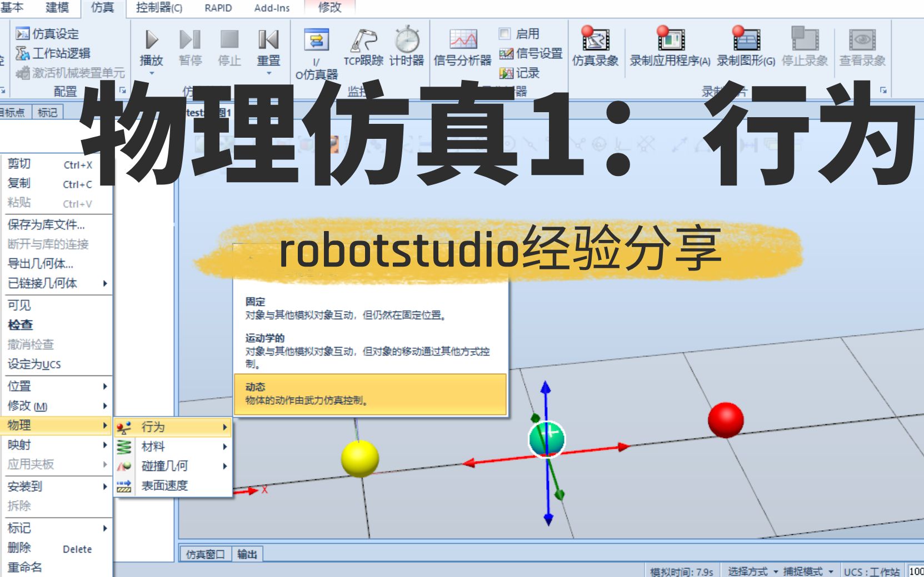Expand the 材料 submenu

point(154,446)
